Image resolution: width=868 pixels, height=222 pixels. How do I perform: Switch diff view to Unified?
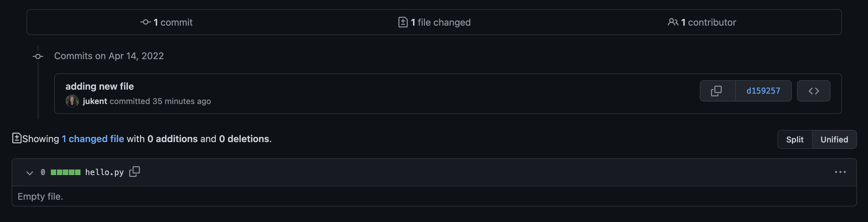834,139
